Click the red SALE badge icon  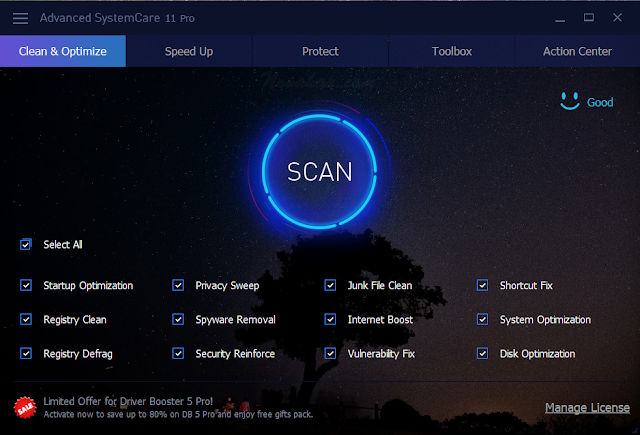pyautogui.click(x=25, y=407)
